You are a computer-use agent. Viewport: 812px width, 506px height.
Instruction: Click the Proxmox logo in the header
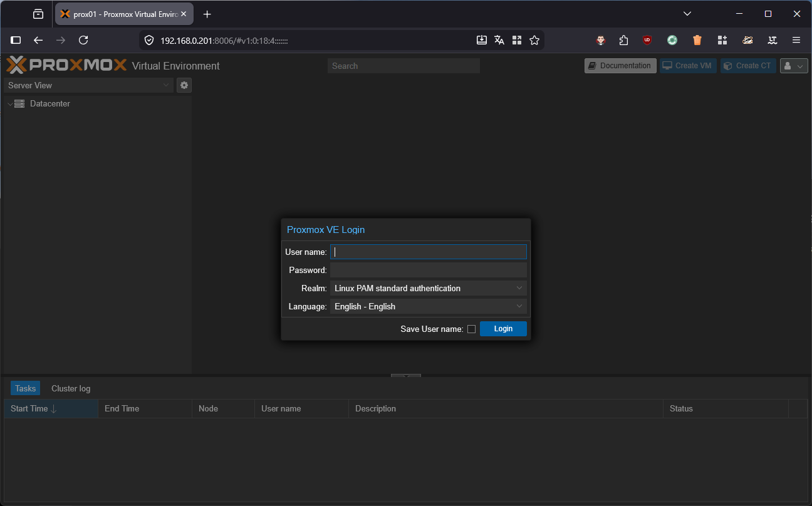[66, 65]
